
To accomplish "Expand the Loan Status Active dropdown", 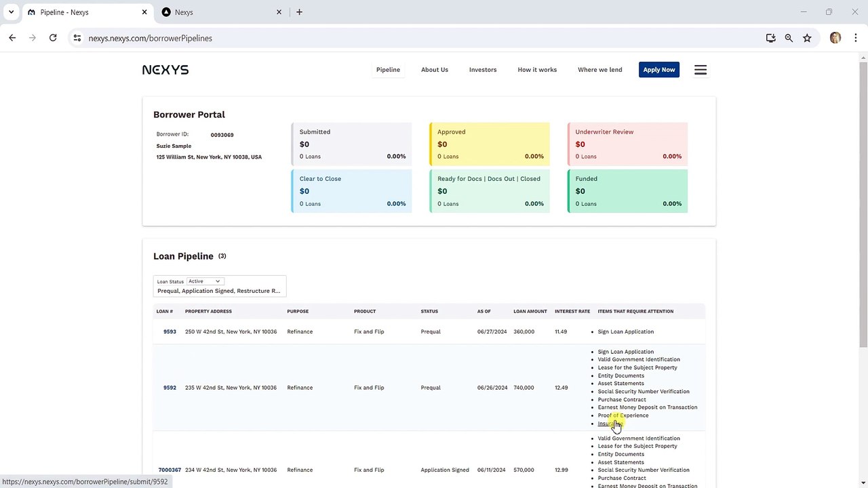I will [205, 281].
